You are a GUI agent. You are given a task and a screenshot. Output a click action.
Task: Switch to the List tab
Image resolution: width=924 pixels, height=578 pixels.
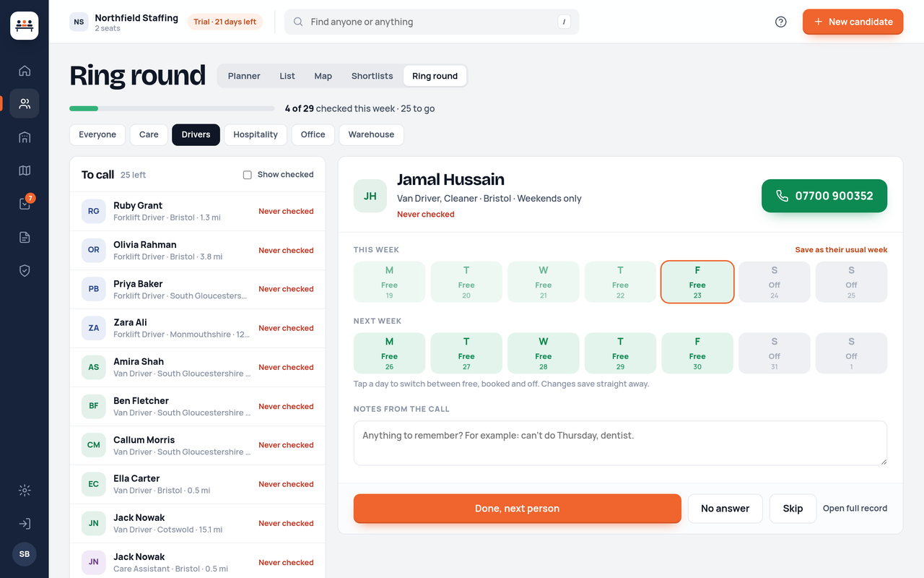287,76
